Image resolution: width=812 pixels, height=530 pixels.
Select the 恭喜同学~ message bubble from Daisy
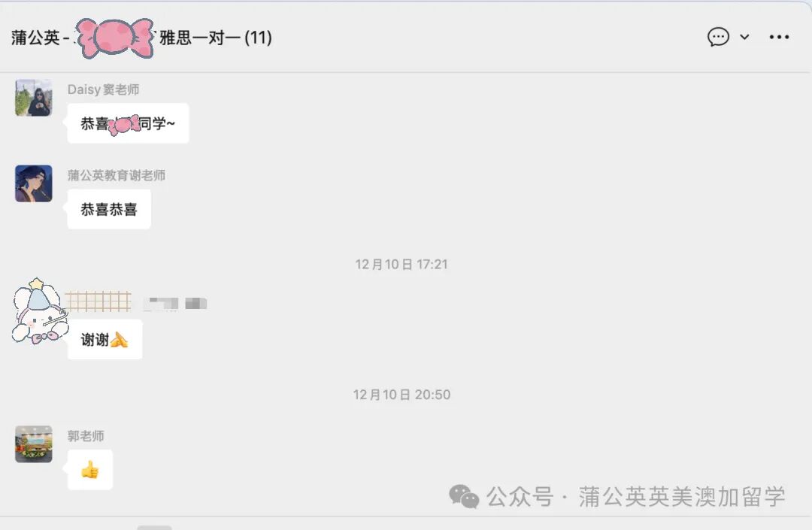(129, 123)
